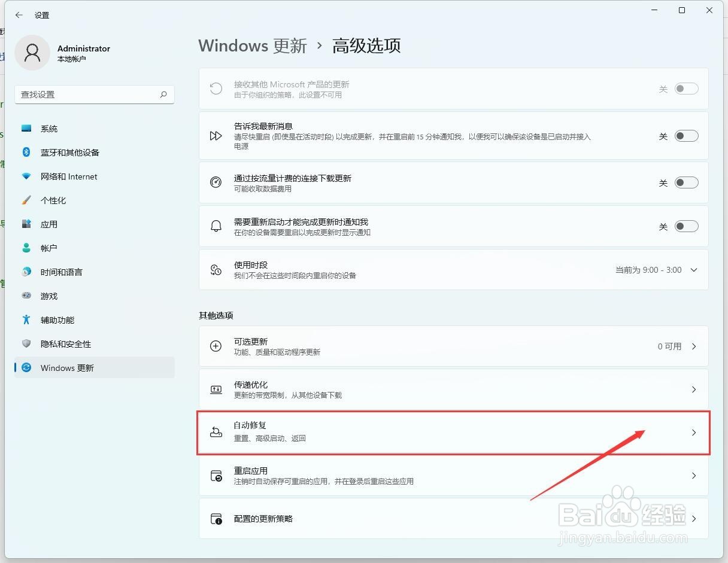The image size is (728, 563).
Task: Click the back arrow in title bar
Action: pos(19,15)
